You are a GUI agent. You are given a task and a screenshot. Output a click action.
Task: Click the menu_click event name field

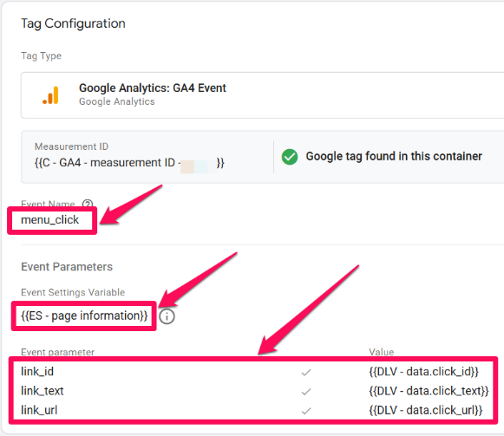coord(50,220)
